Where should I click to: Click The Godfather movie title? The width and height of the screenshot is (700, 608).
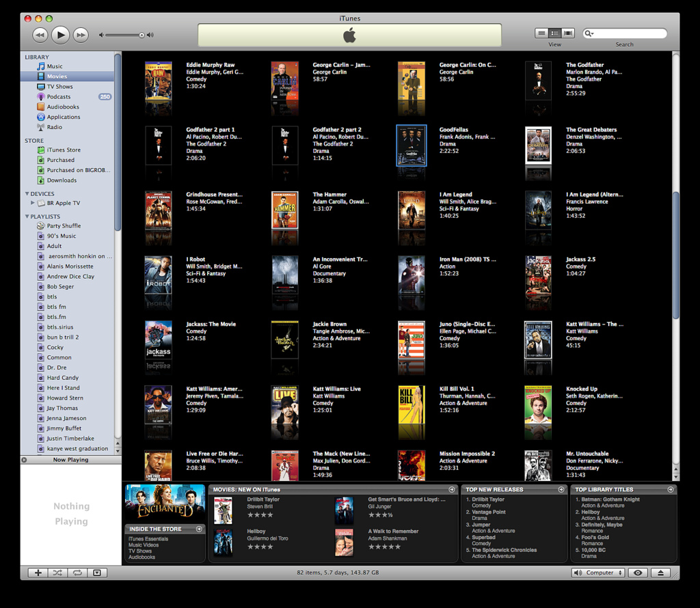(584, 65)
